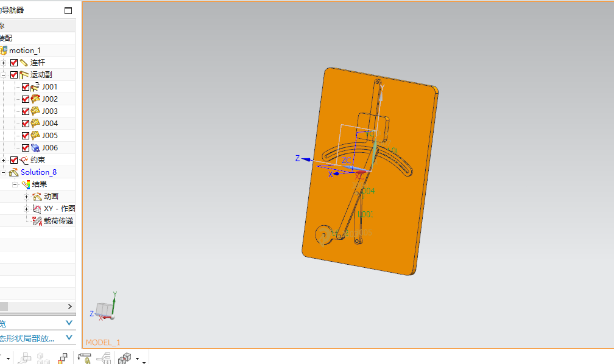Click the greyed stacked cubes toolbar icon
This screenshot has width=614, height=364.
(43, 358)
